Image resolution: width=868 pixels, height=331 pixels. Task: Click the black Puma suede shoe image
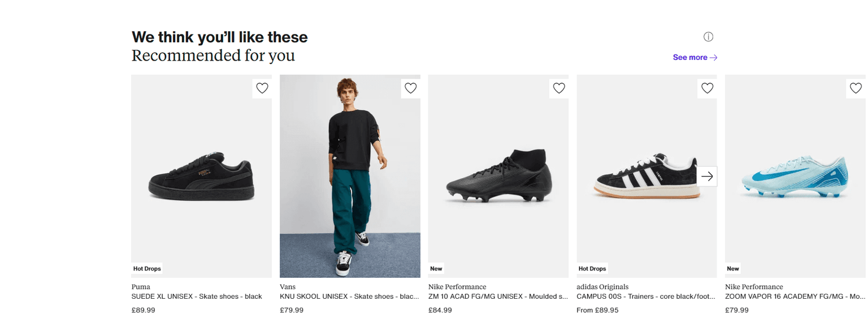[201, 175]
